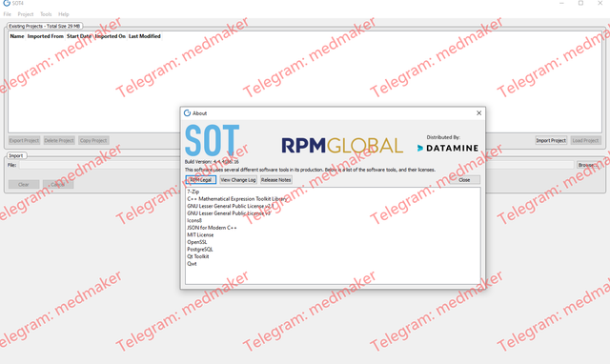610x364 pixels.
Task: Sort by Last Modified column
Action: click(144, 36)
